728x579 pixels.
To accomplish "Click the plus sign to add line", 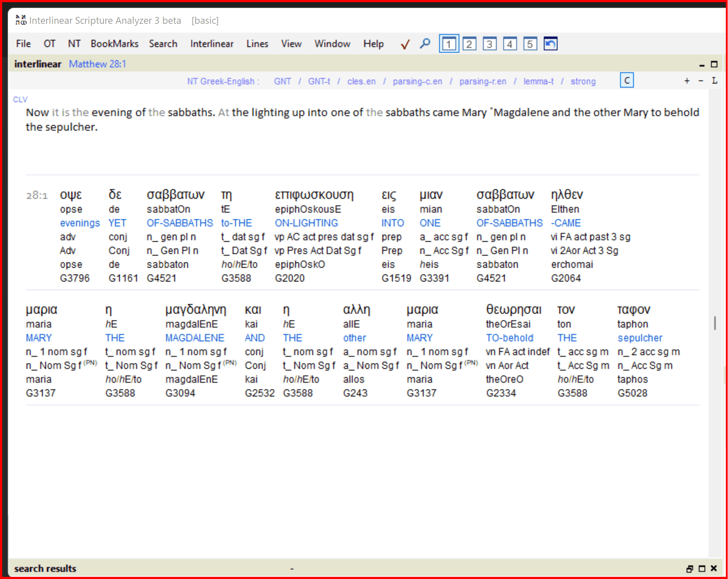I will (687, 81).
